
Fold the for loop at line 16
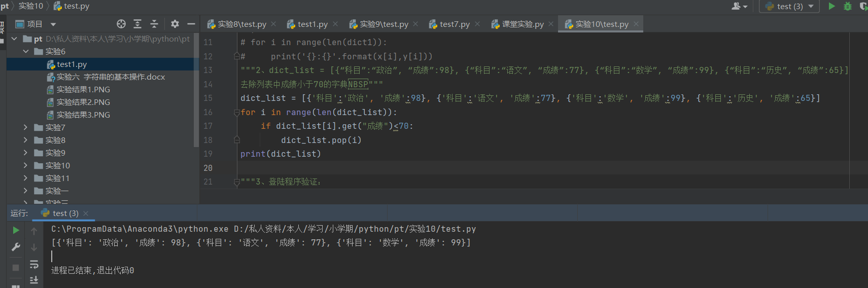[236, 113]
